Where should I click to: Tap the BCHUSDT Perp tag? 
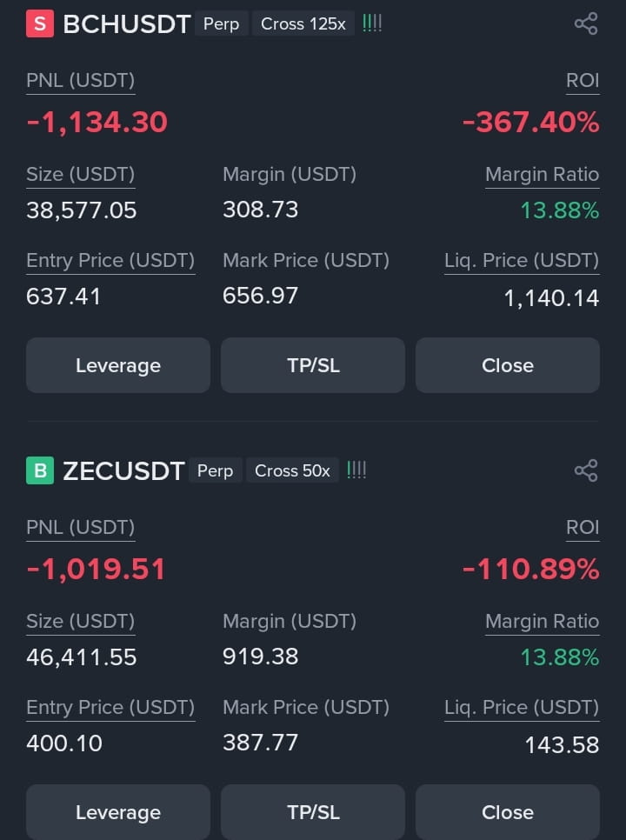click(221, 24)
